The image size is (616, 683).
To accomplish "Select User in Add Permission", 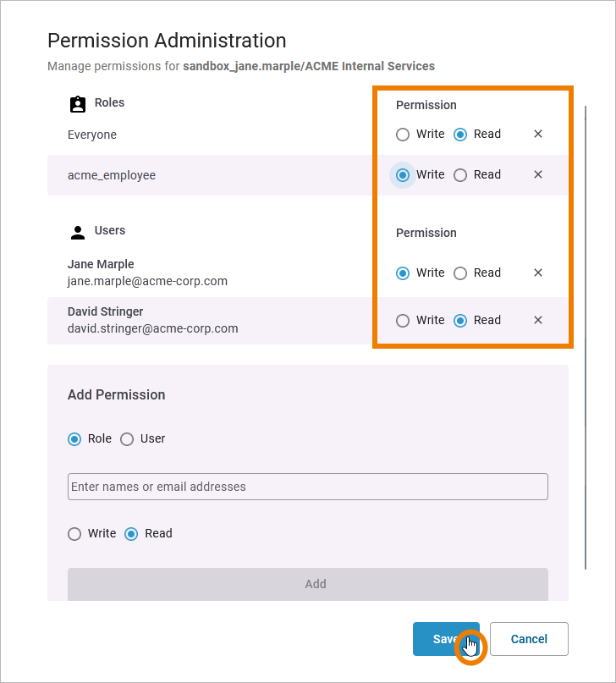I will click(127, 438).
